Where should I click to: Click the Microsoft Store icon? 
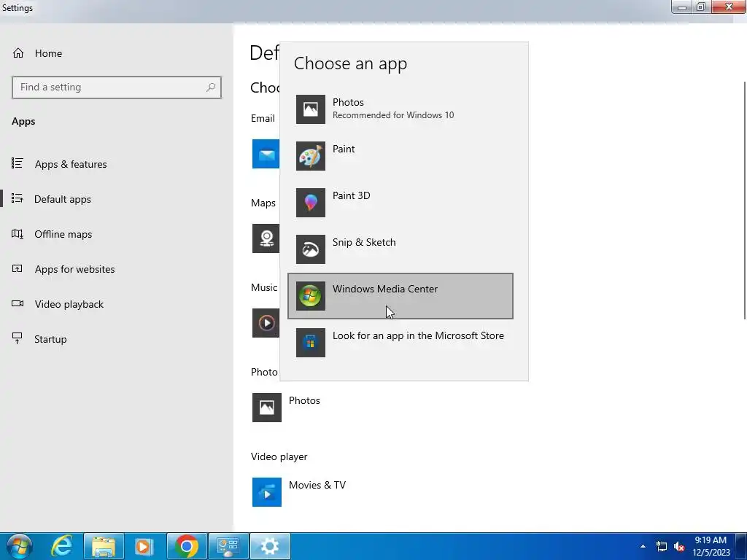point(311,343)
